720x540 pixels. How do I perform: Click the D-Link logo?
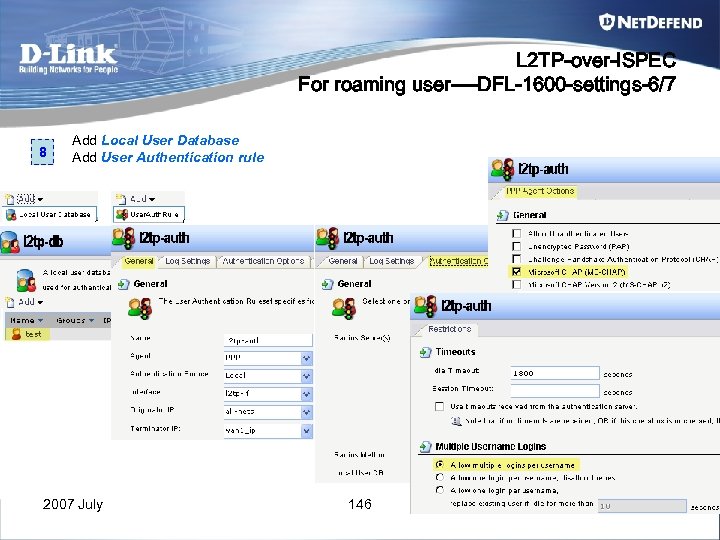(x=68, y=58)
